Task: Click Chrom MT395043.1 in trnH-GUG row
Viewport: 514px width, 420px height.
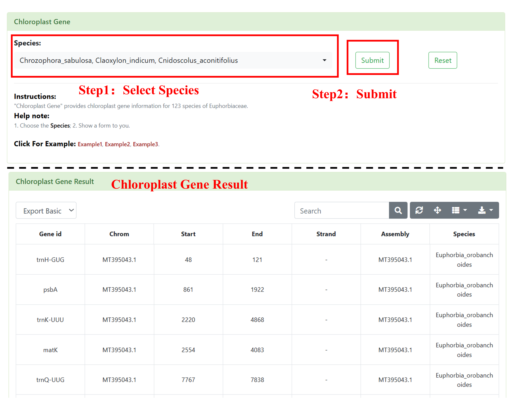Action: click(x=119, y=260)
